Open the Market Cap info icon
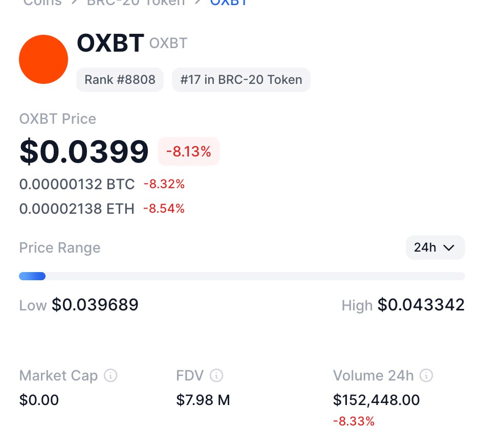 tap(111, 375)
